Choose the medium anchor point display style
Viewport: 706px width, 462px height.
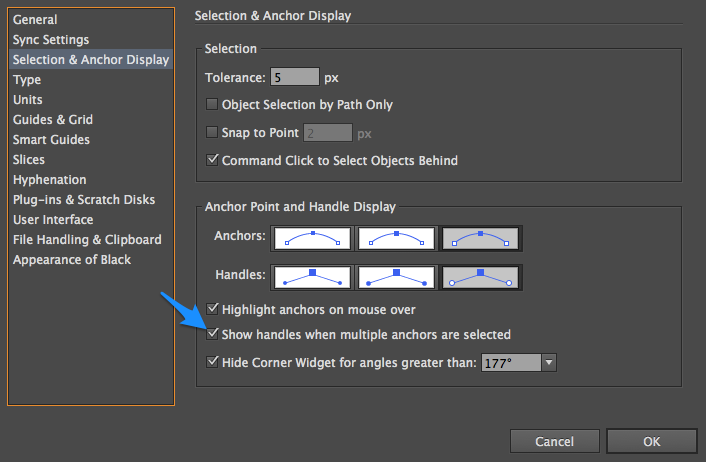396,238
